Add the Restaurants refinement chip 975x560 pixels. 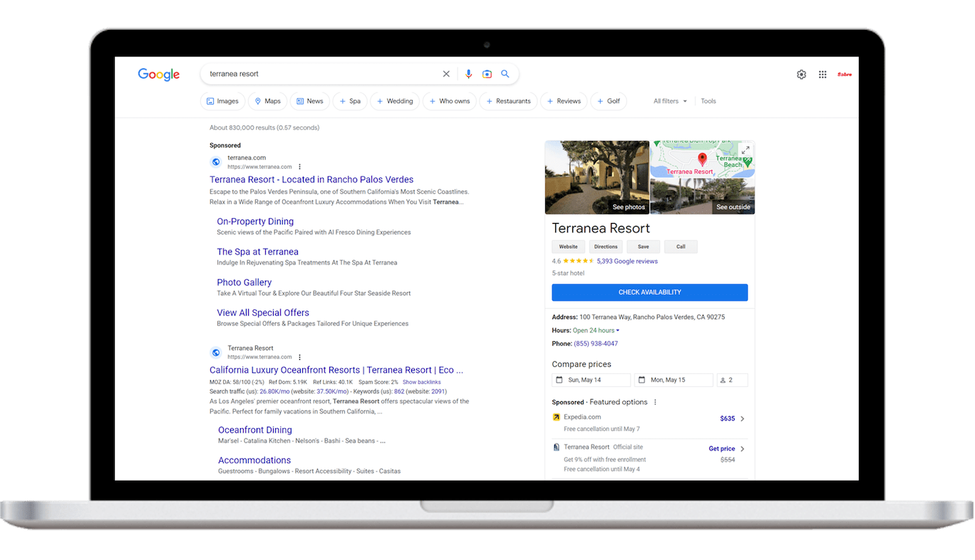click(x=508, y=101)
